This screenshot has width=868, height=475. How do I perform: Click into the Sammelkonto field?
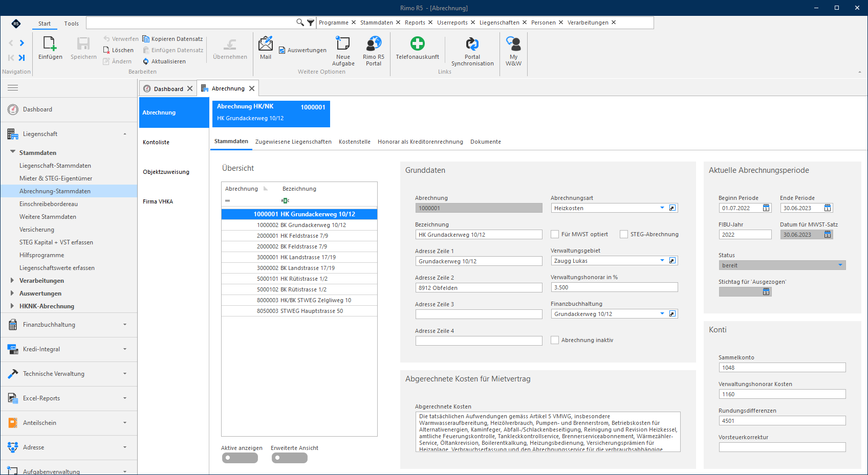pyautogui.click(x=782, y=368)
